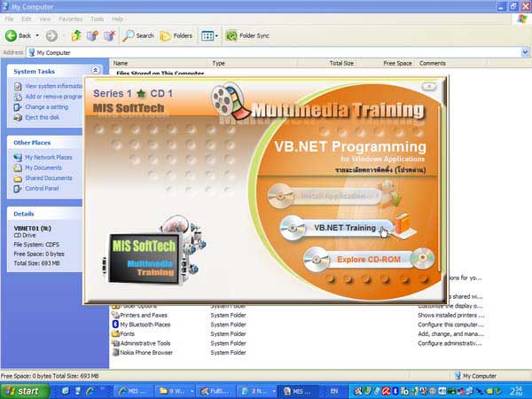
Task: Open the '2 N...' taskbar group button
Action: [x=257, y=391]
